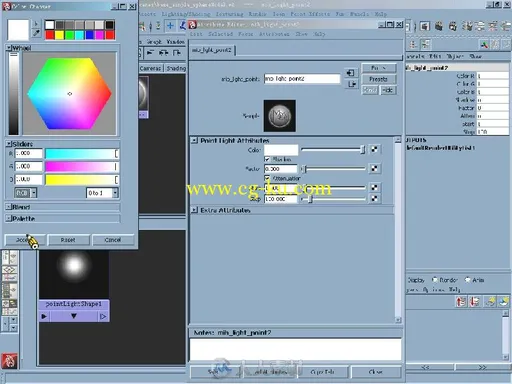Click the left play arrow on pointLightShape1 node
The height and width of the screenshot is (384, 512).
click(44, 316)
